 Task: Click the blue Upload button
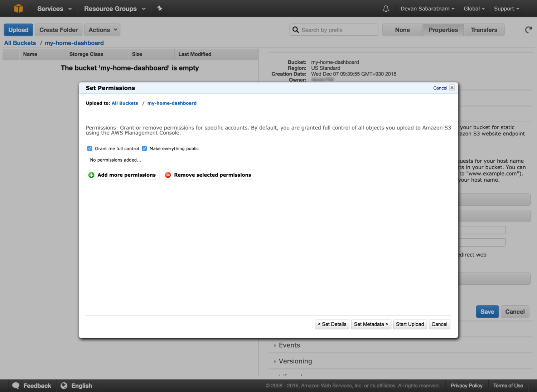point(19,30)
